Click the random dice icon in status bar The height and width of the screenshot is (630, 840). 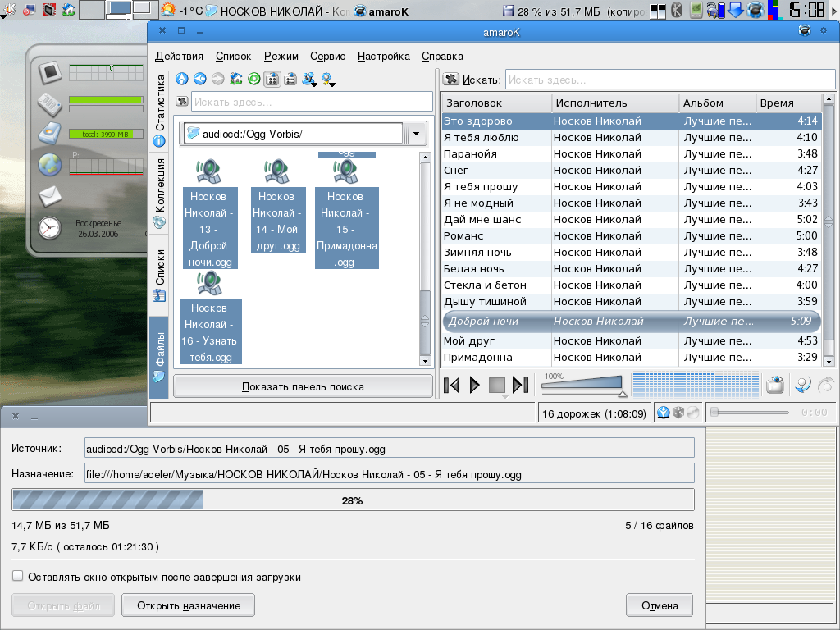(x=678, y=413)
